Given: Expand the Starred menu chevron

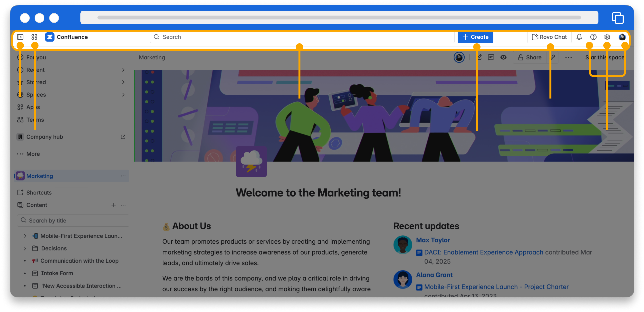Looking at the screenshot, I should click(x=123, y=82).
